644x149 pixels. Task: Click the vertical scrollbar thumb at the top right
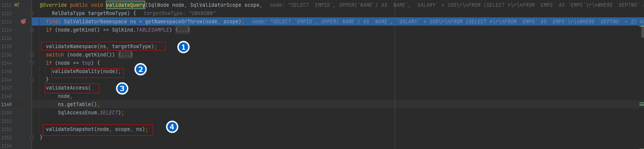pyautogui.click(x=642, y=32)
